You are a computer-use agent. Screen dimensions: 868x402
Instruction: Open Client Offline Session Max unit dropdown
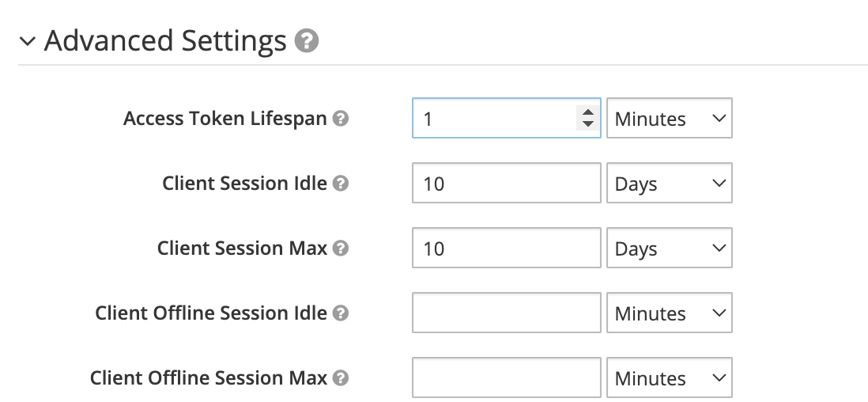(x=669, y=378)
